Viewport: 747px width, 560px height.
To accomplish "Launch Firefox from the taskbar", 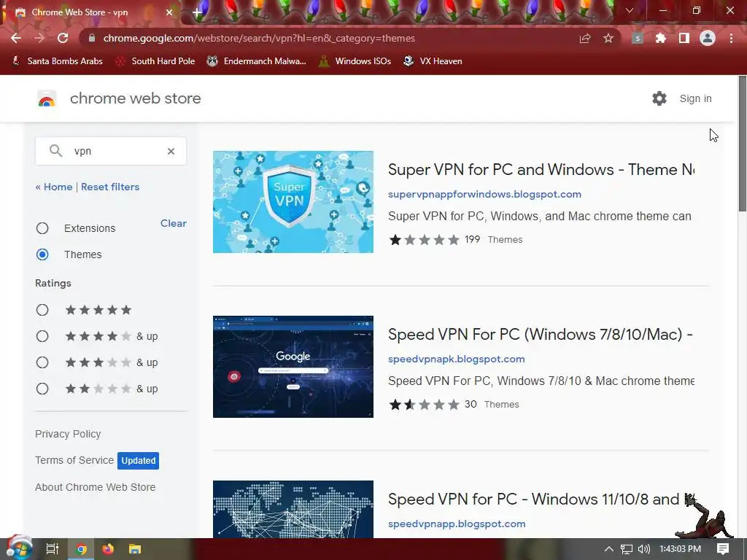I will 108,549.
